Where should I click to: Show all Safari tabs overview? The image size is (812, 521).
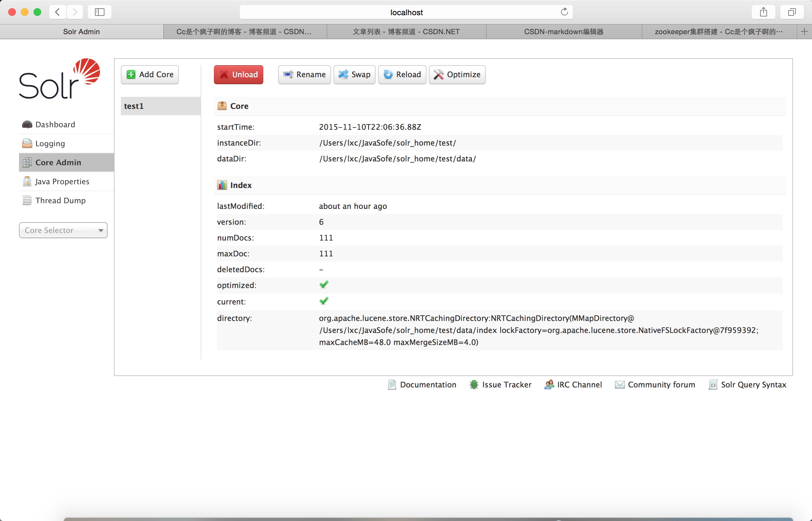coord(792,12)
